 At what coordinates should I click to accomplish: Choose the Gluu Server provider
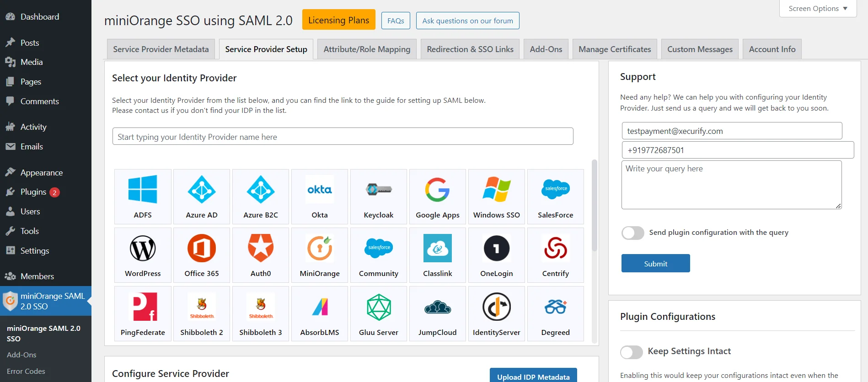379,313
